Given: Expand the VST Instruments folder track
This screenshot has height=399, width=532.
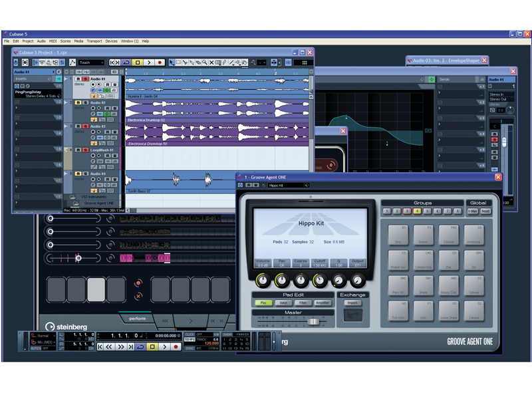Looking at the screenshot, I should point(72,197).
